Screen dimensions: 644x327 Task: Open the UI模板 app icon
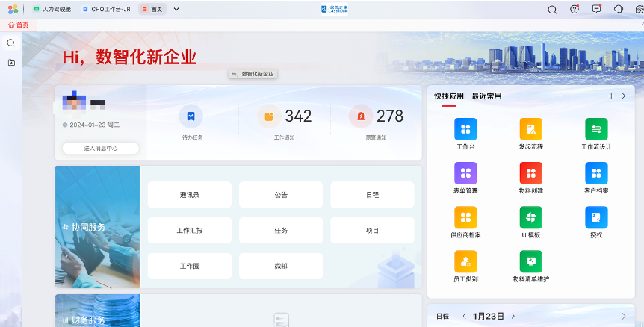(x=530, y=217)
